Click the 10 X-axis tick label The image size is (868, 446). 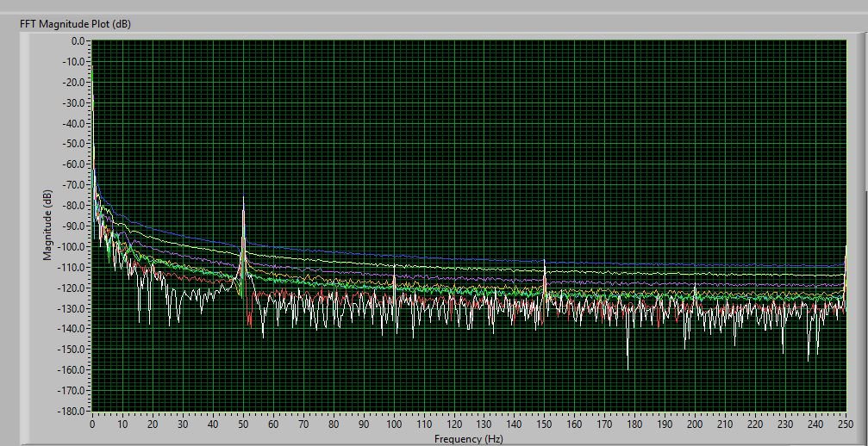[122, 424]
